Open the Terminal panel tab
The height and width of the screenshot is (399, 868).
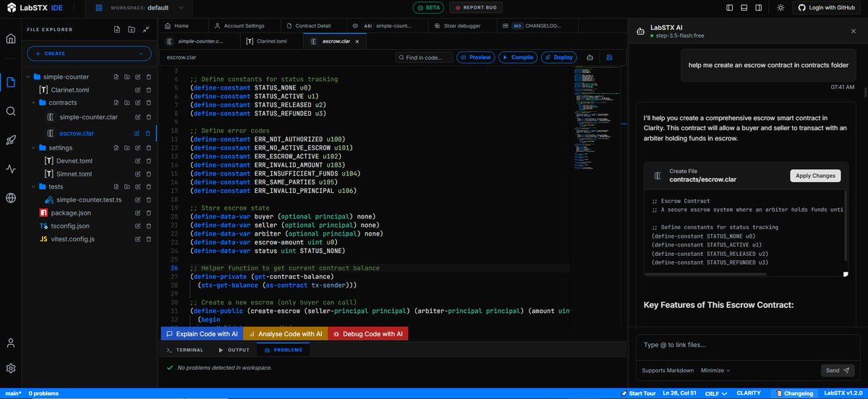click(x=185, y=350)
